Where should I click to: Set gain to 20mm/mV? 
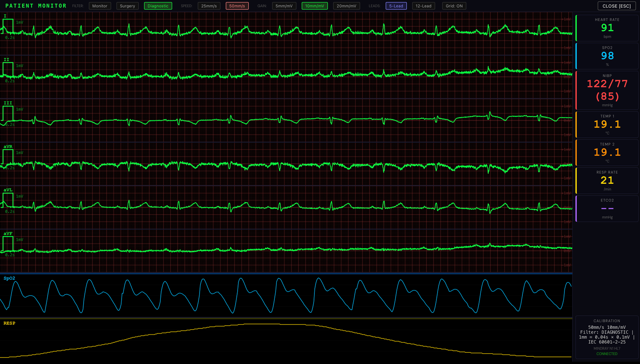[346, 6]
